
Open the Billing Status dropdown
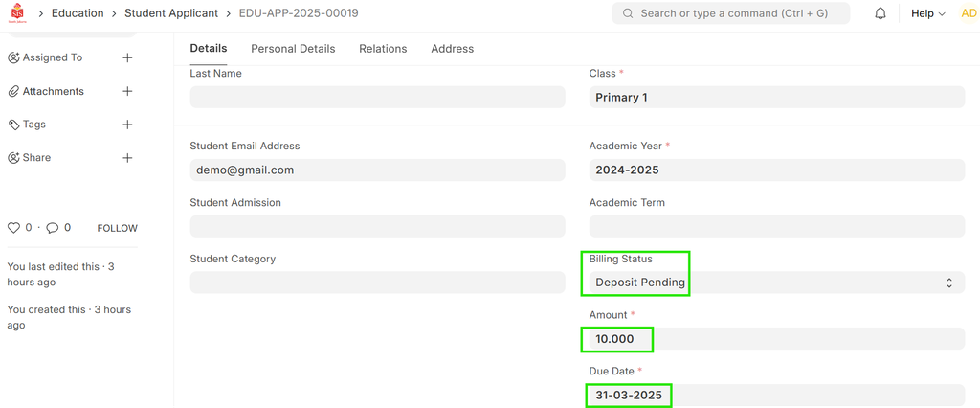[776, 283]
